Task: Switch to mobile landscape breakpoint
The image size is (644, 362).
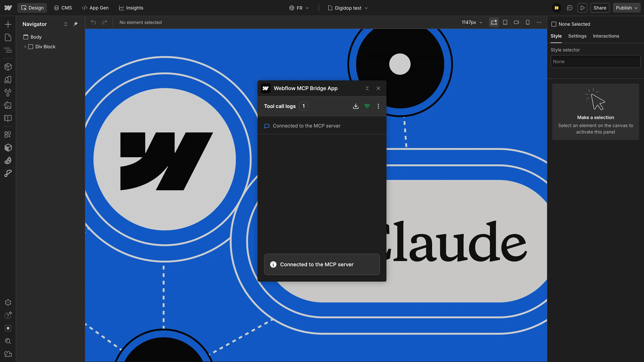Action: click(x=516, y=22)
